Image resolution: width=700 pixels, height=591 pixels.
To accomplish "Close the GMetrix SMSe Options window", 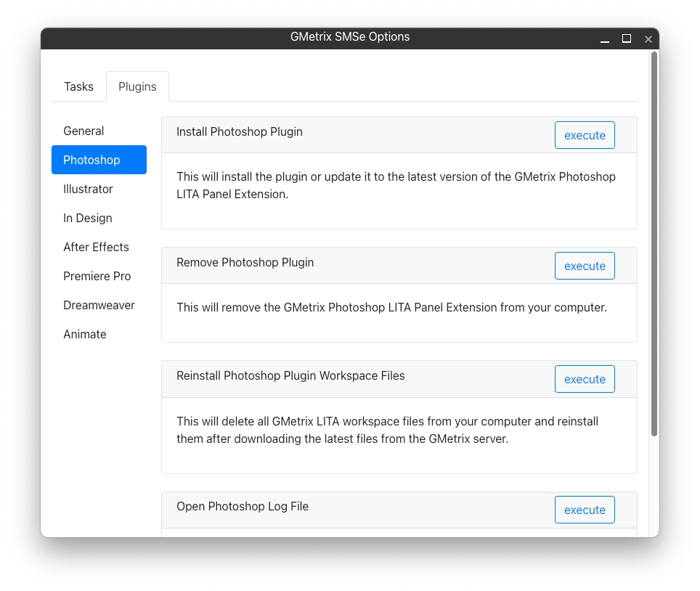I will [x=648, y=38].
